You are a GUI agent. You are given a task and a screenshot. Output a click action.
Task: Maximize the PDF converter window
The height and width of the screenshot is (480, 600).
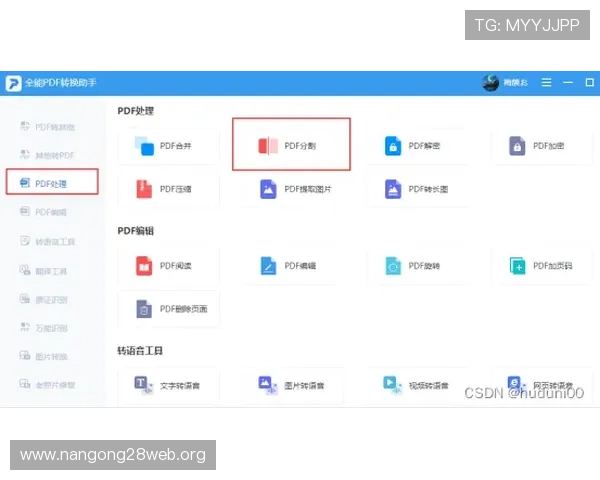point(590,82)
